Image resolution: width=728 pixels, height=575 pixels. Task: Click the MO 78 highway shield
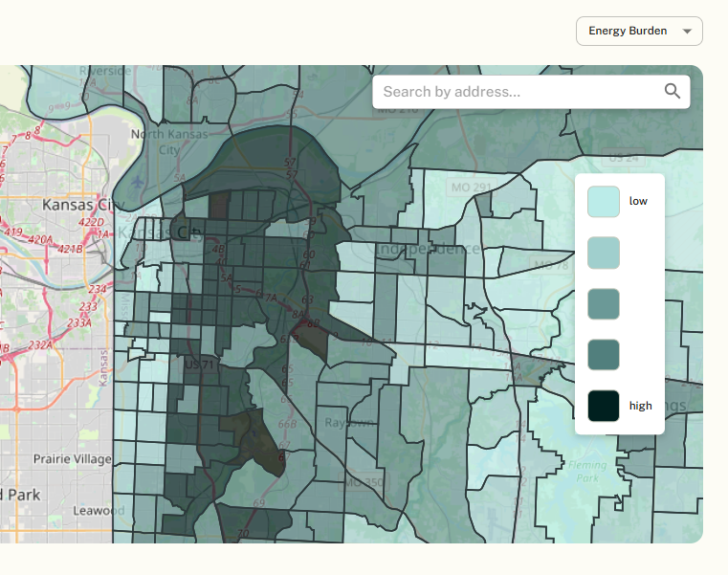pyautogui.click(x=551, y=265)
